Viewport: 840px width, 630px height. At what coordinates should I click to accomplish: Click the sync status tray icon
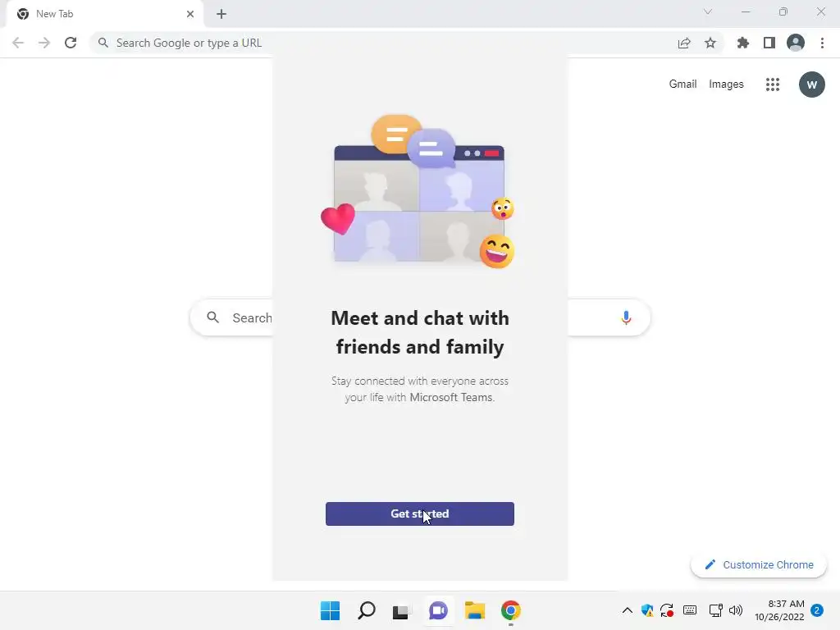tap(667, 610)
